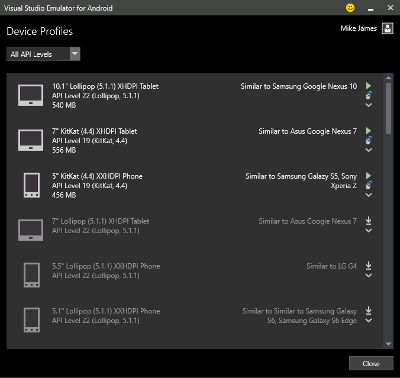The height and width of the screenshot is (378, 400).
Task: Open the All API Levels dropdown
Action: click(43, 54)
